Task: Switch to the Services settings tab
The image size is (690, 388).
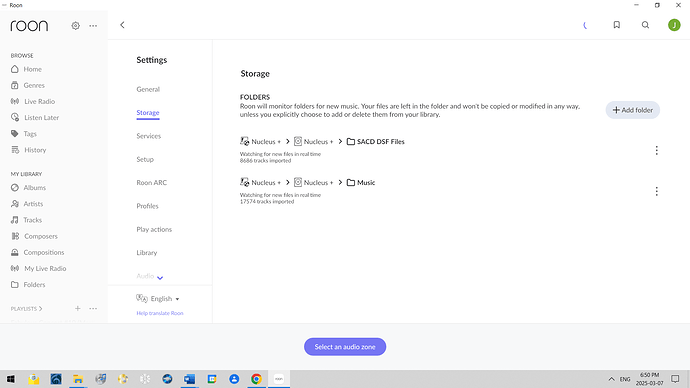Action: pyautogui.click(x=149, y=136)
